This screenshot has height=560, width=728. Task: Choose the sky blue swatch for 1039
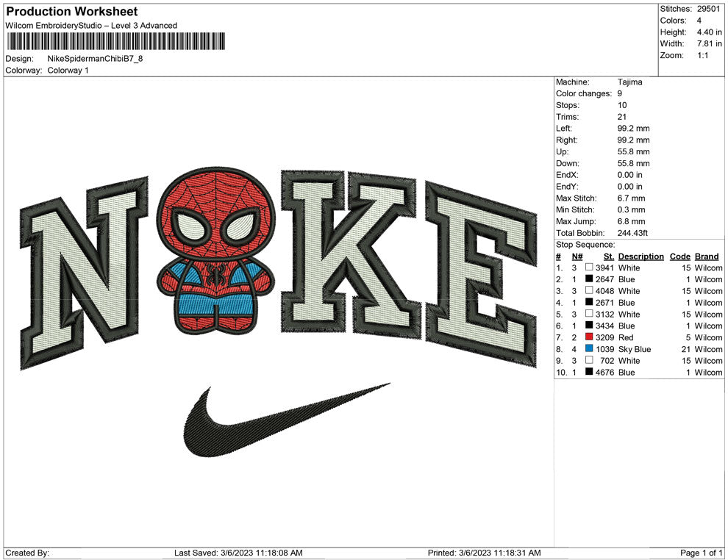(x=589, y=348)
